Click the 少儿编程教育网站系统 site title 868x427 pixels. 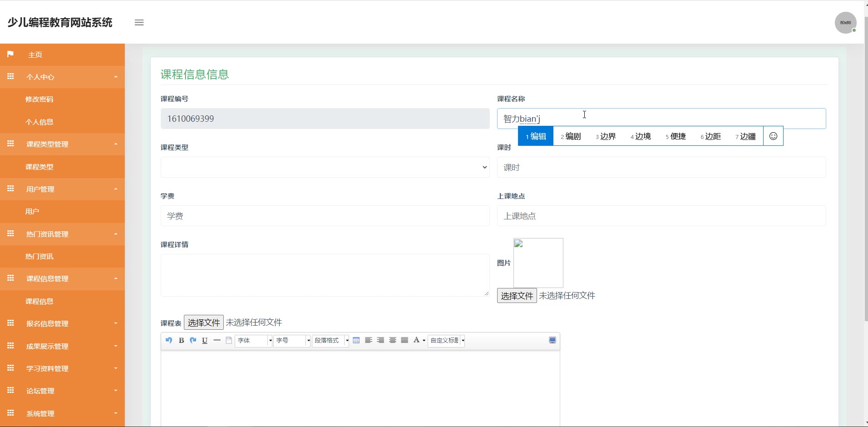click(x=60, y=23)
